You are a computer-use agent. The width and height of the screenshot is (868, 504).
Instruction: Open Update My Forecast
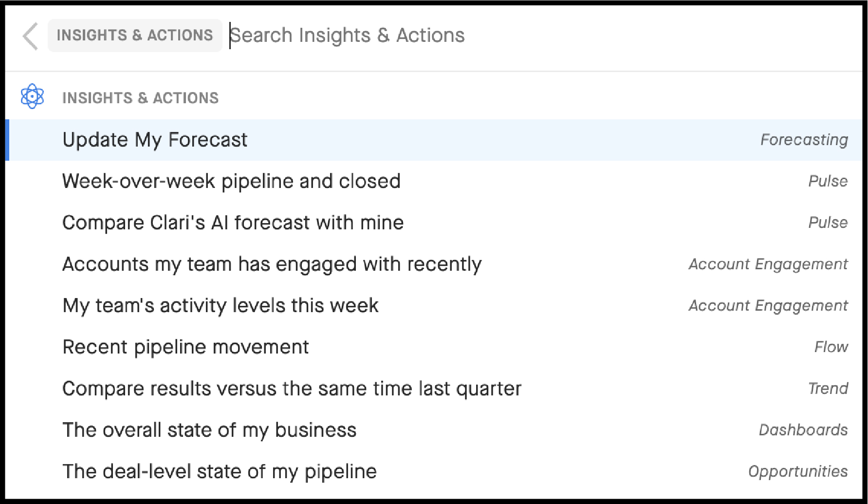coord(154,139)
